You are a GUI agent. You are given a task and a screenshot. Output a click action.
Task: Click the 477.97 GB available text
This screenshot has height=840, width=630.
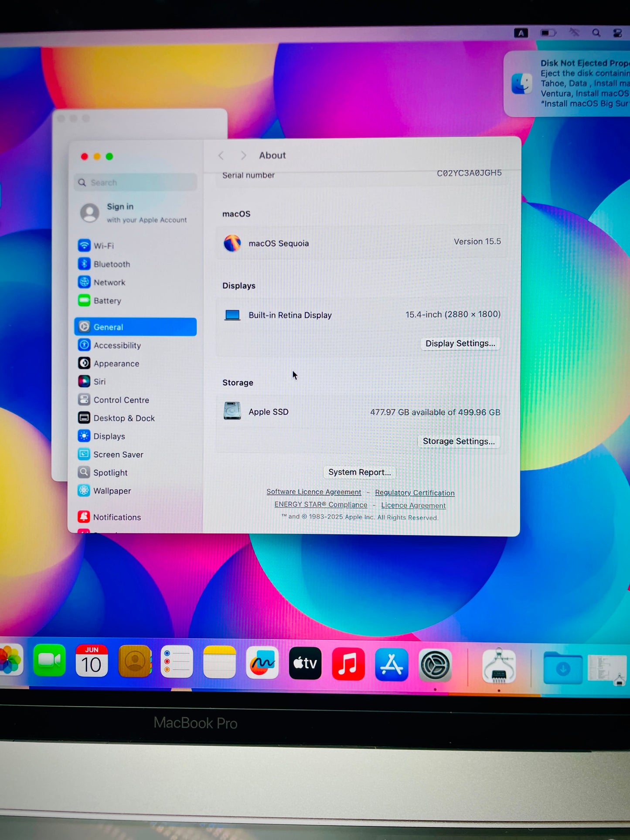[x=435, y=412]
